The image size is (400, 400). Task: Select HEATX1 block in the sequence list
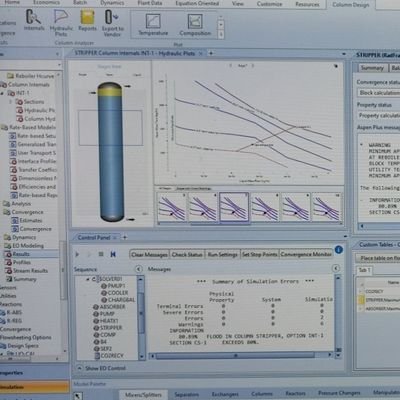coord(105,321)
